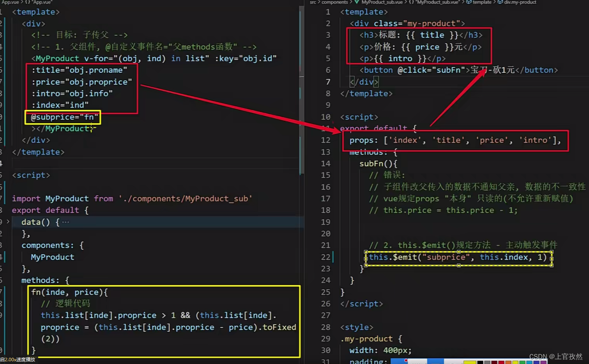The height and width of the screenshot is (364, 589).
Task: Click the button @click="subFn" line
Action: tap(458, 70)
